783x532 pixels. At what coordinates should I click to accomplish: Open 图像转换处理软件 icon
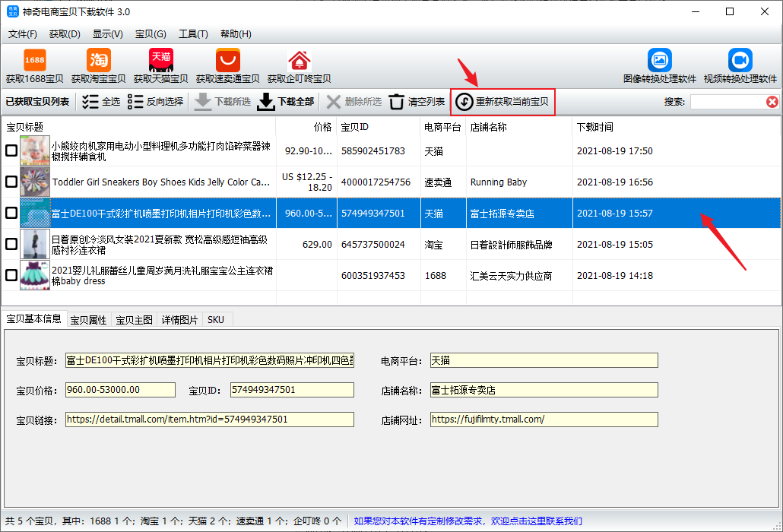[x=660, y=60]
